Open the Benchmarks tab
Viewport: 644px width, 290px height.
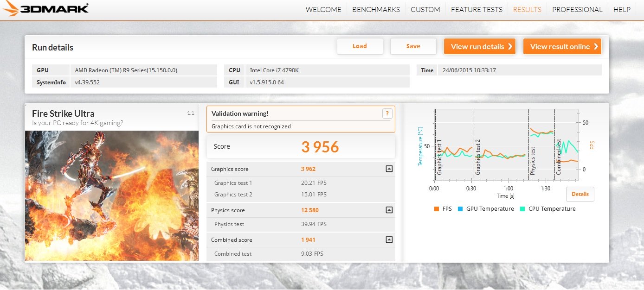376,10
